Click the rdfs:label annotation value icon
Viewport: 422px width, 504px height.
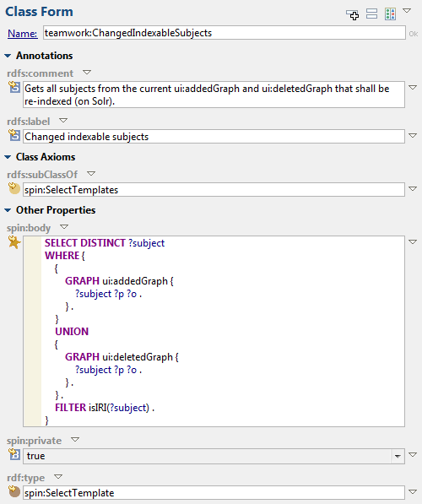coord(14,135)
